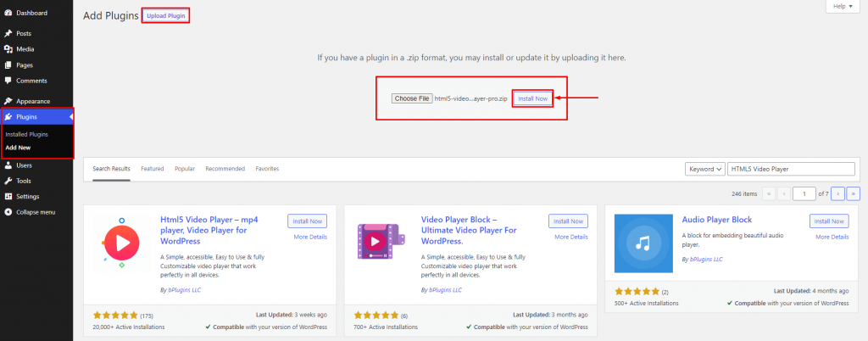Switch to the Favorites tab
The width and height of the screenshot is (868, 341).
coord(267,169)
